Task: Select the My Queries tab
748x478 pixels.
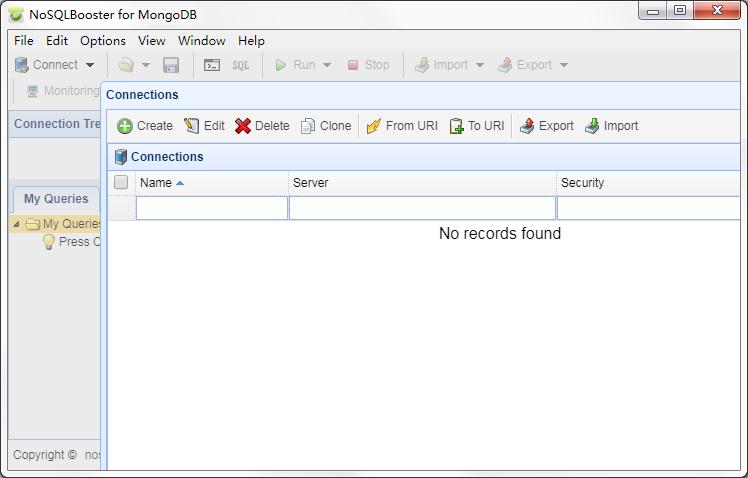Action: tap(56, 199)
